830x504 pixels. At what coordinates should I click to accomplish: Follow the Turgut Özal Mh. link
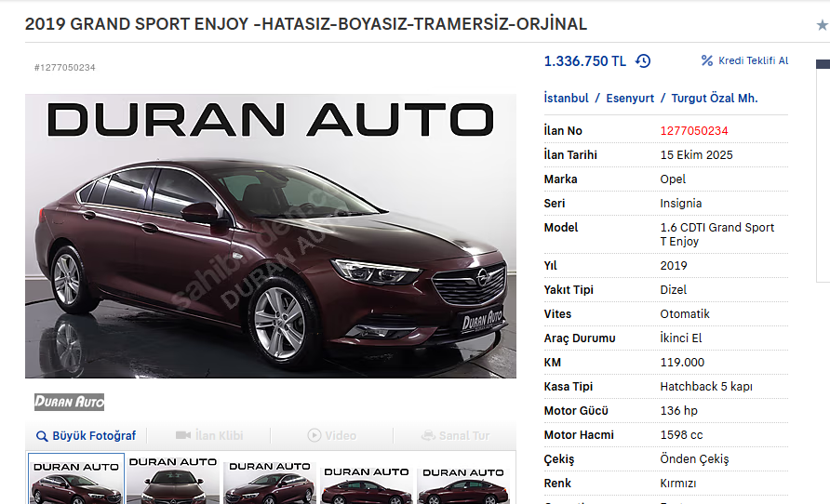click(x=715, y=98)
